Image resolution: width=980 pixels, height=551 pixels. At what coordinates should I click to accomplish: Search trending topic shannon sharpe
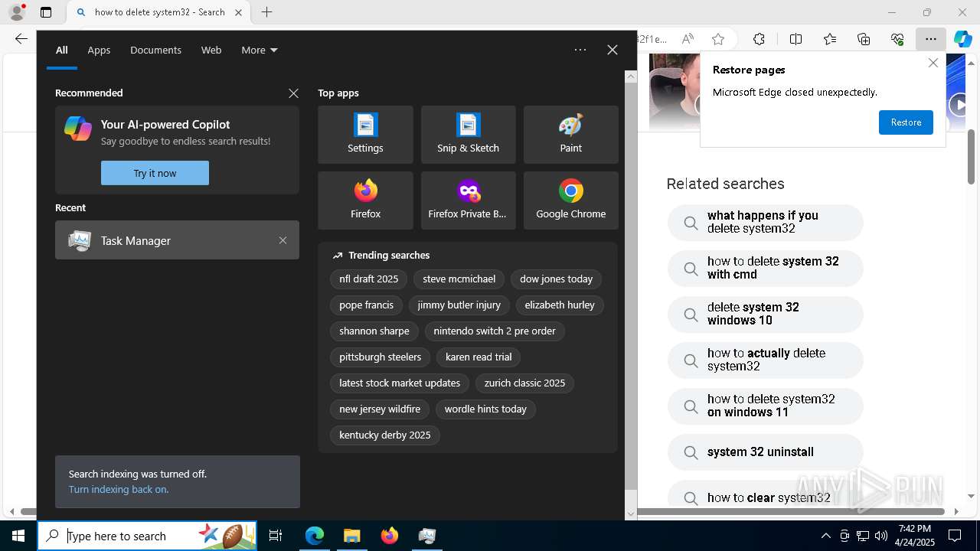(374, 331)
